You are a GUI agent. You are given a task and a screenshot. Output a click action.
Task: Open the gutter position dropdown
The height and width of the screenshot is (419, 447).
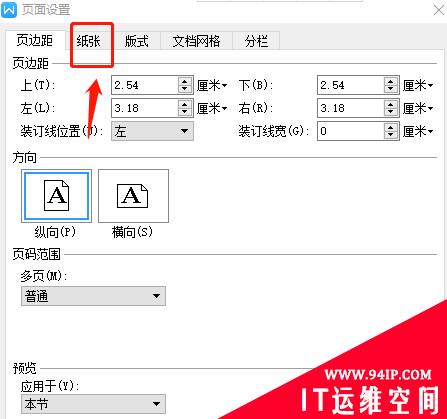coord(152,131)
